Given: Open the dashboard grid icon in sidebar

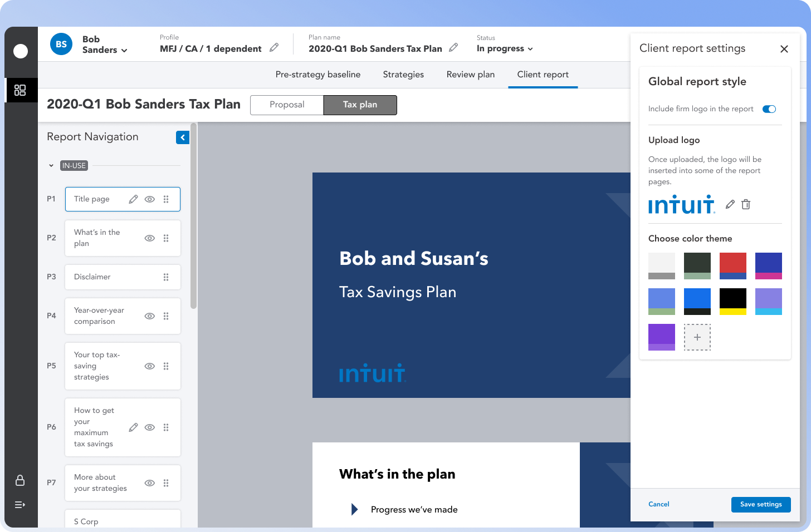Looking at the screenshot, I should click(20, 90).
